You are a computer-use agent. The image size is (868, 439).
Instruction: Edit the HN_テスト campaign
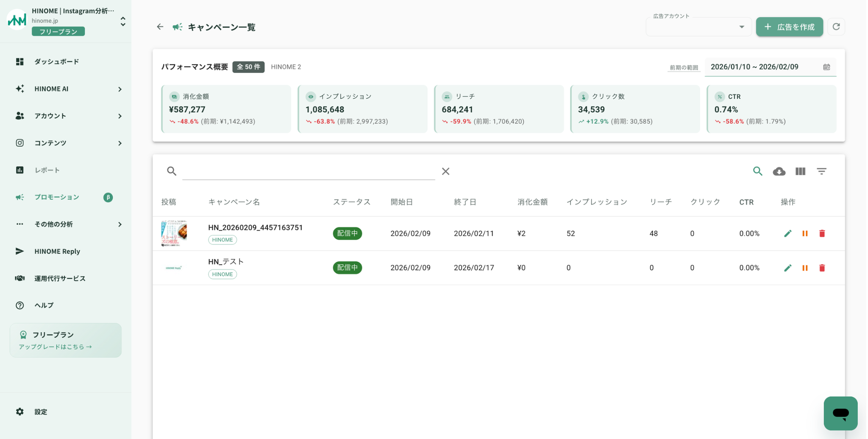pos(787,268)
